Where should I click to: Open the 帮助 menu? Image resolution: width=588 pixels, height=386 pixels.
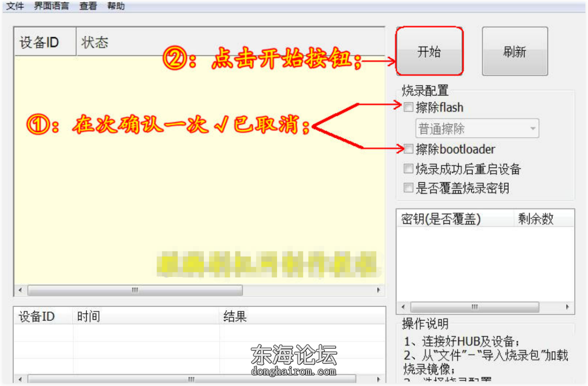pos(115,6)
